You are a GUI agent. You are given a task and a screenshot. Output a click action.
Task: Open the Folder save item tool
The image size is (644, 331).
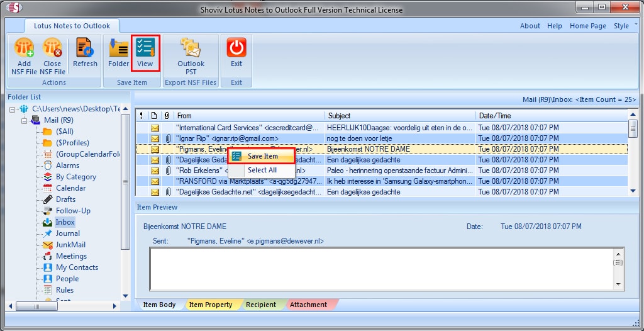click(118, 52)
